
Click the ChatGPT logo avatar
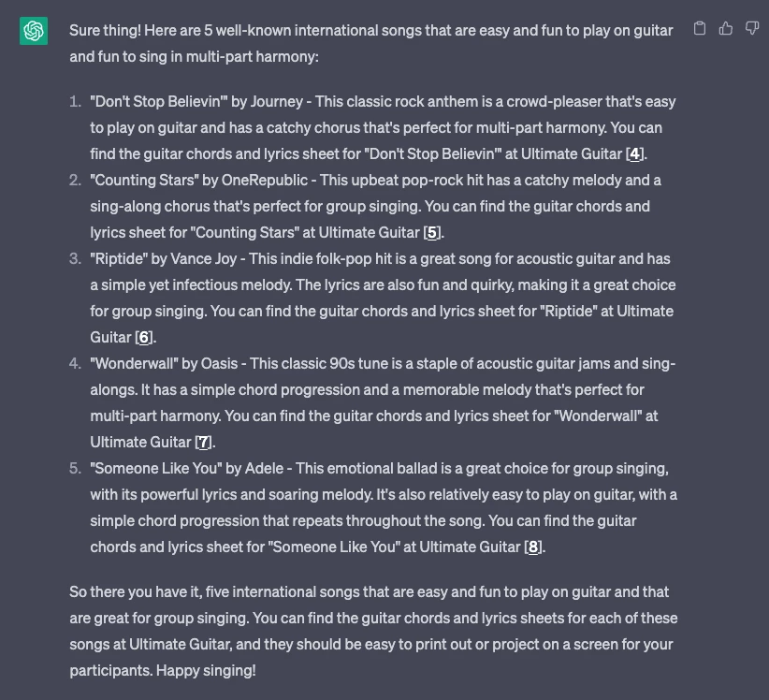point(35,32)
